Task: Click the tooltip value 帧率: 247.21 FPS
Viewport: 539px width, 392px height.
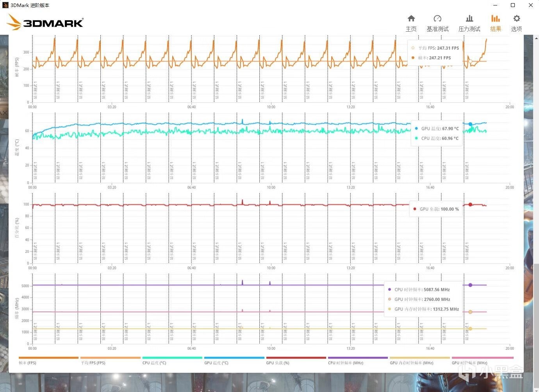Action: pos(434,58)
